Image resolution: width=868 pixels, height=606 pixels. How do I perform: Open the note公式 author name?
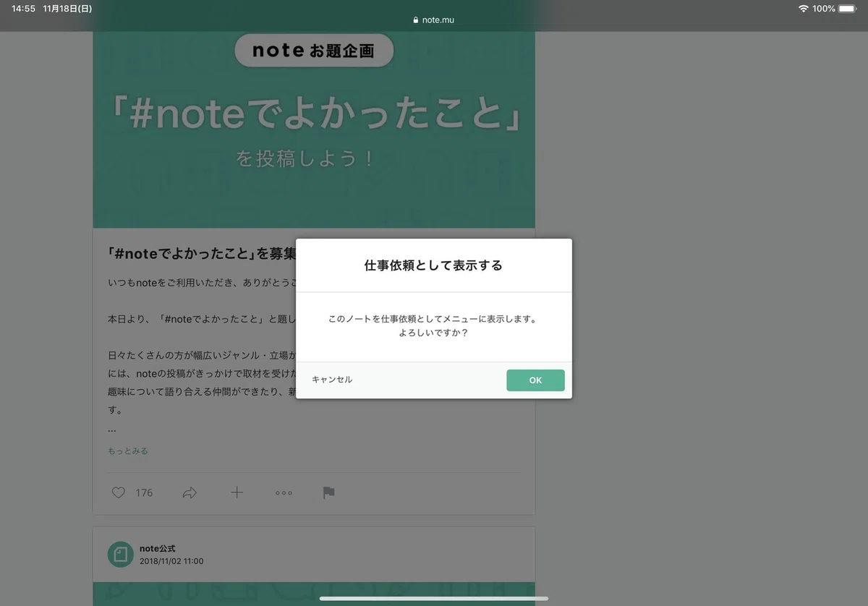(x=157, y=548)
